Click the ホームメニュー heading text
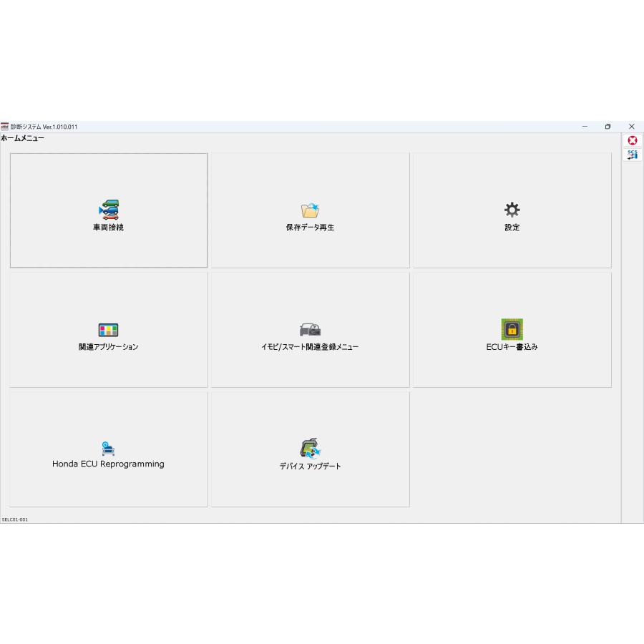Viewport: 644px width, 644px height. [22, 138]
